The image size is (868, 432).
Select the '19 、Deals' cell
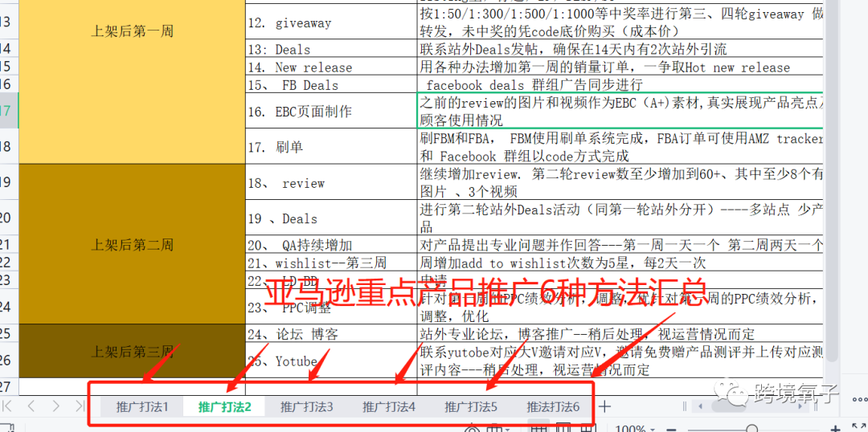tap(331, 218)
